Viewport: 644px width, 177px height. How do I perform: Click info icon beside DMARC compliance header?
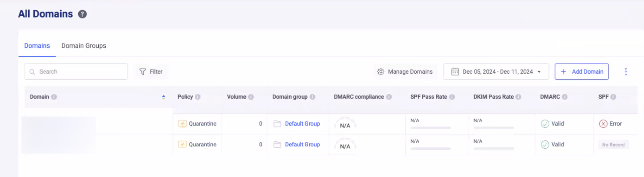[389, 97]
